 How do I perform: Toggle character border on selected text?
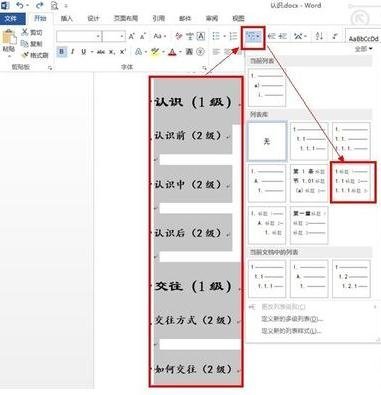pos(201,36)
